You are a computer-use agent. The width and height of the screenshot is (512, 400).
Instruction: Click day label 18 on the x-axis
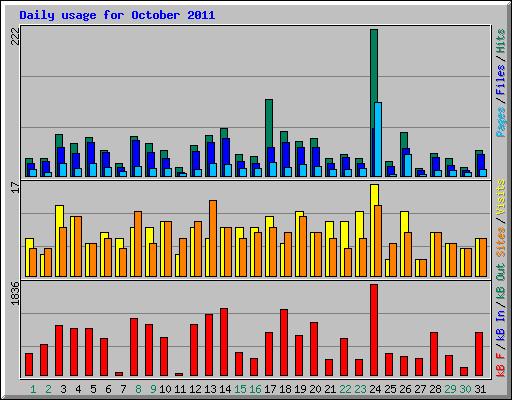(x=285, y=389)
